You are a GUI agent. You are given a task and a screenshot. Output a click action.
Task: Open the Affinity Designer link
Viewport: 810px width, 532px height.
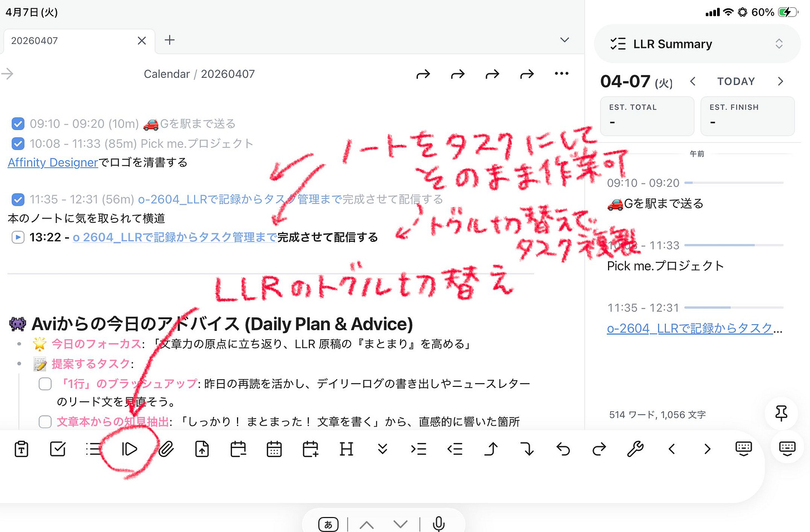coord(52,162)
